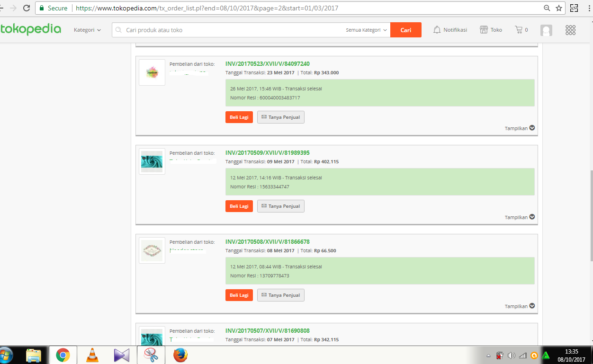Viewport: 593px width, 364px height.
Task: Click the volume speaker tray icon
Action: (x=512, y=355)
